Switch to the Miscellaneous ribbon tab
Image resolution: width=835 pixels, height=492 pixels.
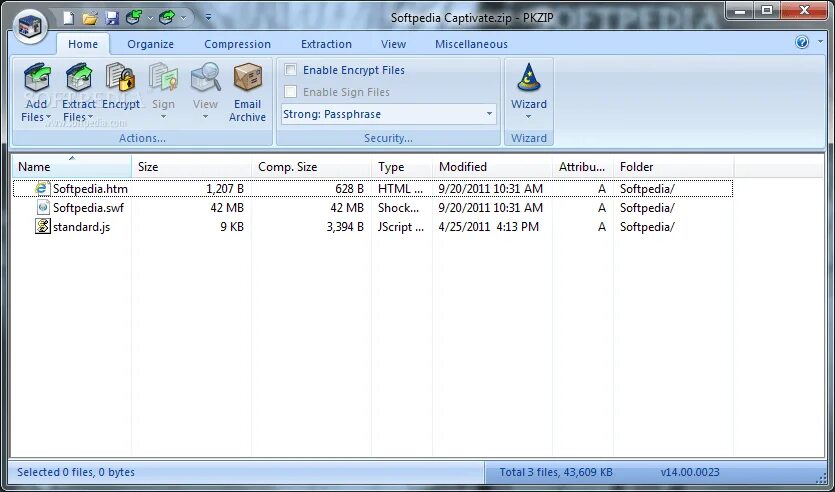point(471,44)
